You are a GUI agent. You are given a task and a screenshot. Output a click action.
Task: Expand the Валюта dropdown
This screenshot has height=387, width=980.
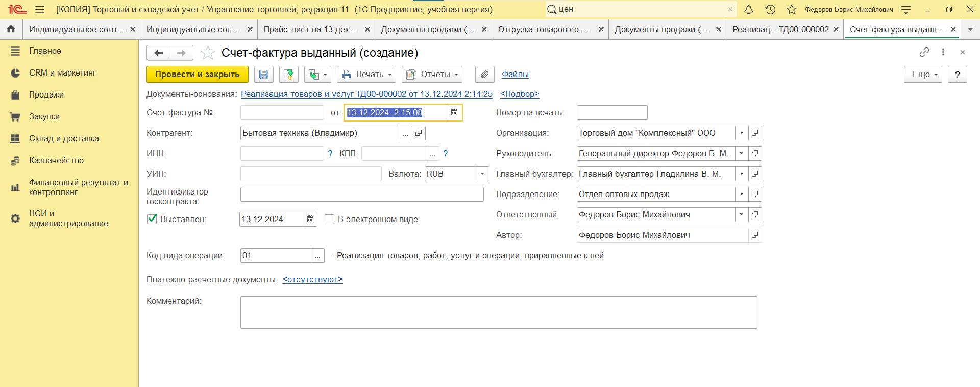coord(482,174)
